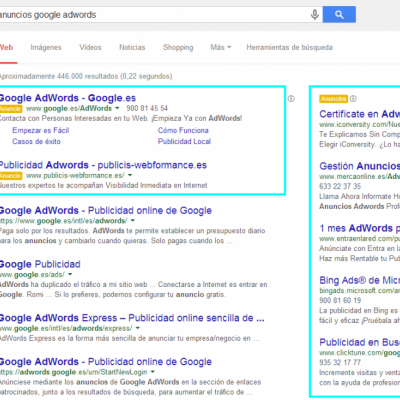Click the www.iconversity.com sidebar URL
This screenshot has width=400, height=400.
click(x=359, y=124)
